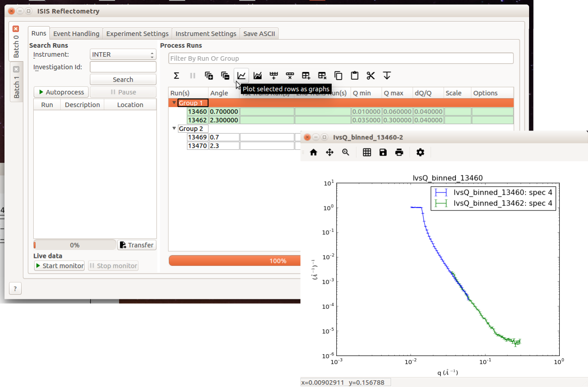Switch to the Experiment Settings tab
This screenshot has height=387, width=588.
click(138, 34)
